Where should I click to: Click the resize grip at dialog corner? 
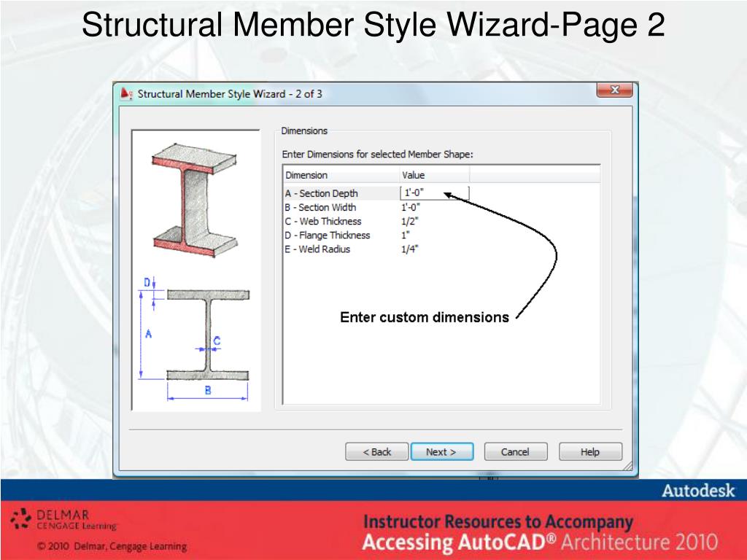point(627,466)
